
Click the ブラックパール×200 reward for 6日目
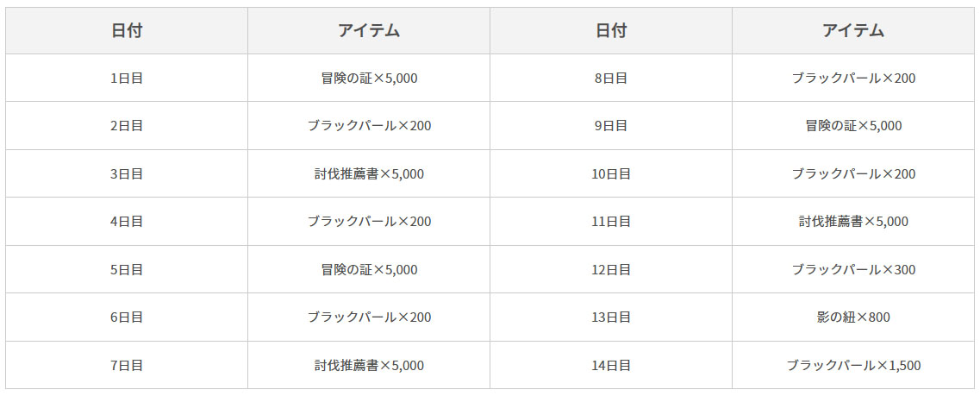tap(369, 317)
